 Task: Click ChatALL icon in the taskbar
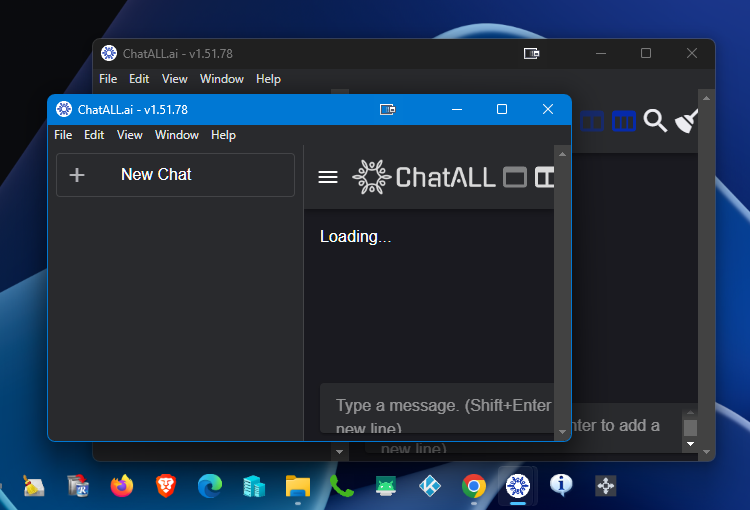[518, 486]
